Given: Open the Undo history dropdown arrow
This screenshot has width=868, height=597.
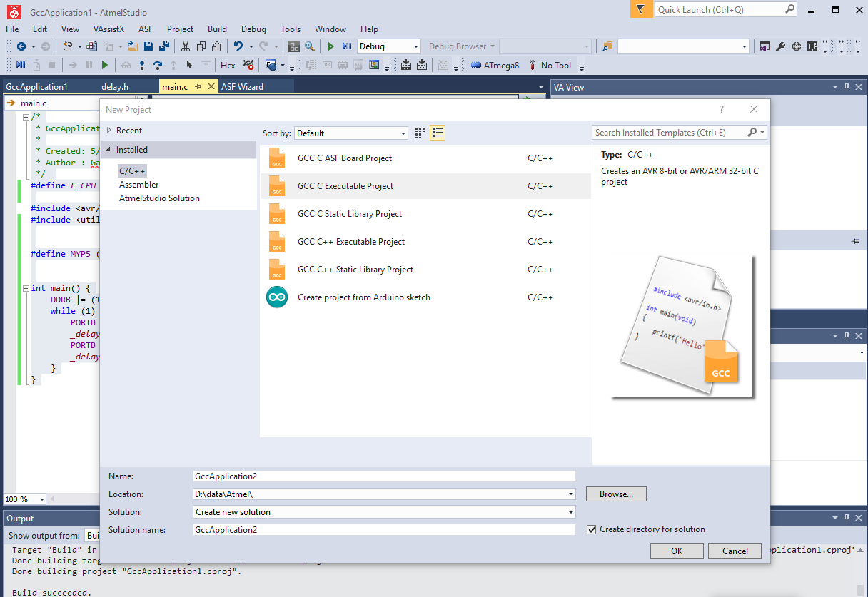Looking at the screenshot, I should point(251,46).
